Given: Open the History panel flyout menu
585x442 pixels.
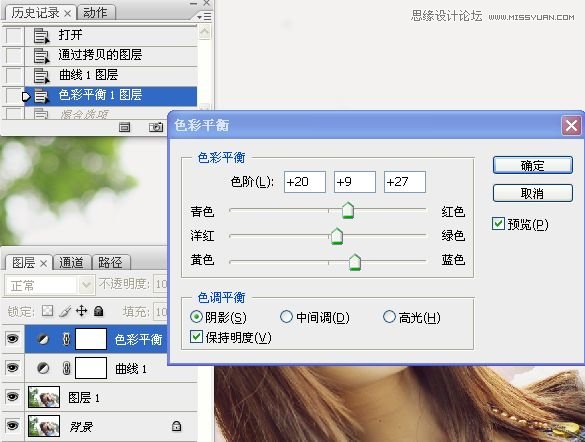Looking at the screenshot, I should coord(204,17).
